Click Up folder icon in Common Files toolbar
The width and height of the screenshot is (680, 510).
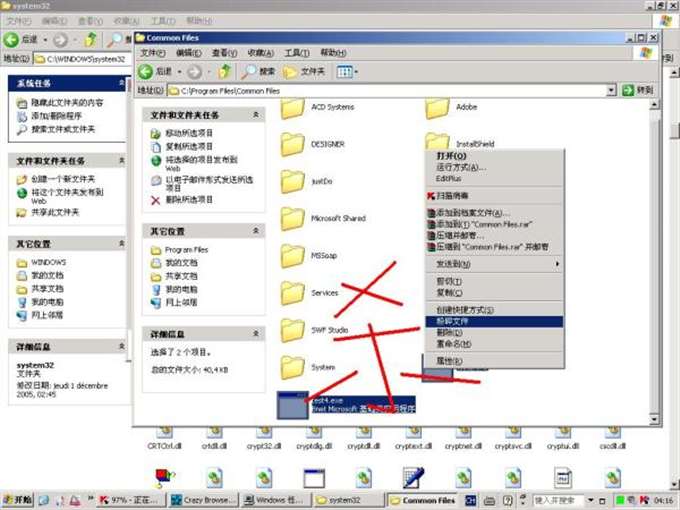click(x=225, y=71)
